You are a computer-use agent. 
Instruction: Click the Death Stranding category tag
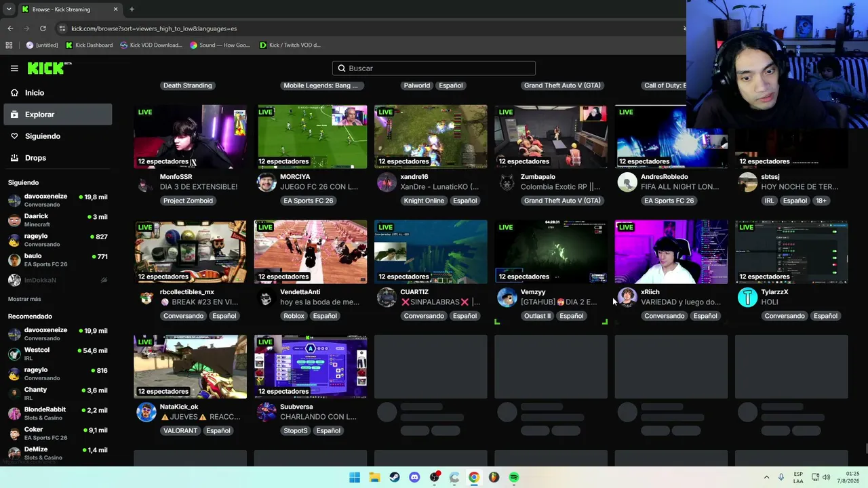pos(188,85)
